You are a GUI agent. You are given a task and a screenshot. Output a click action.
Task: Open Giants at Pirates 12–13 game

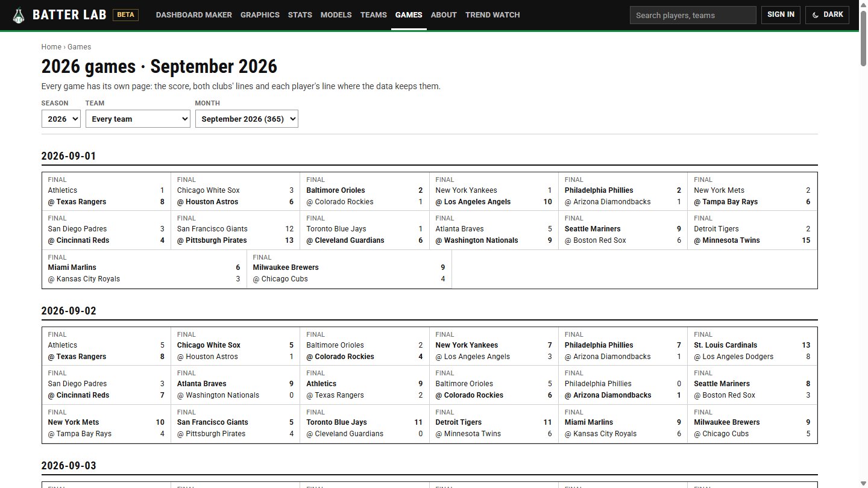click(236, 230)
